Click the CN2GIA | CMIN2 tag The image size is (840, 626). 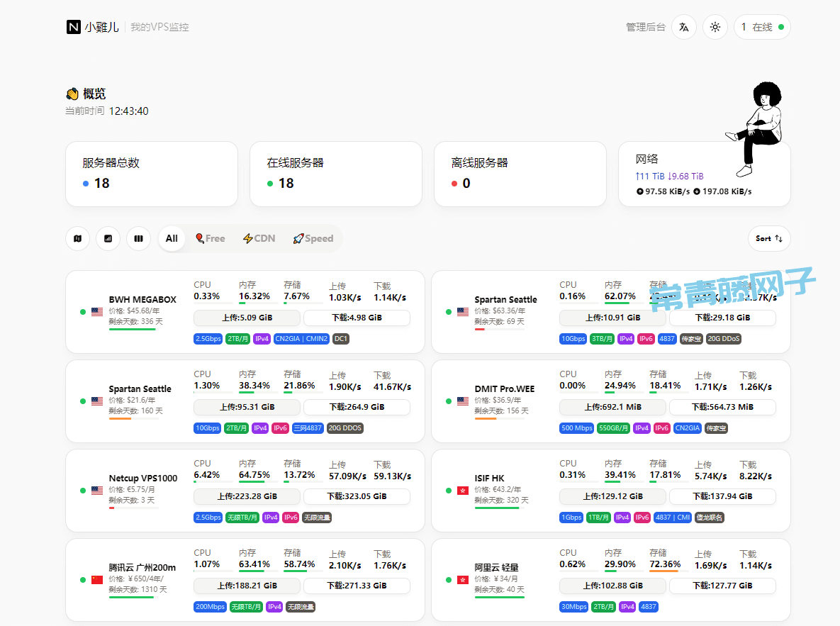click(301, 339)
